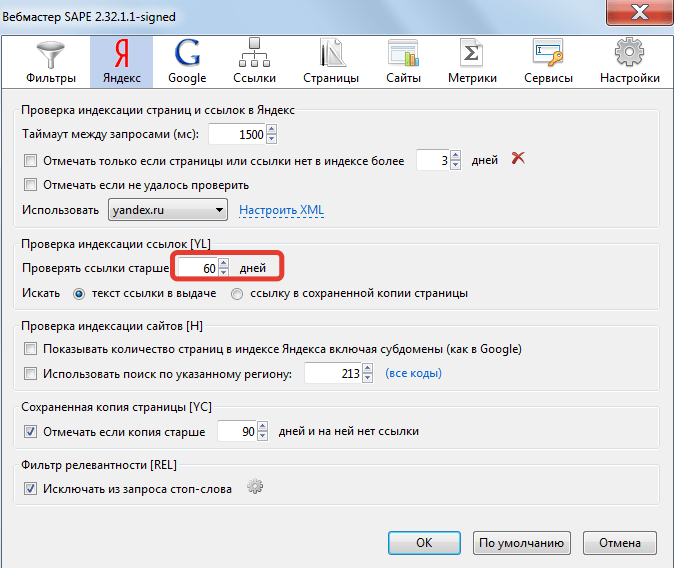Open stop-words settings gear icon

255,487
